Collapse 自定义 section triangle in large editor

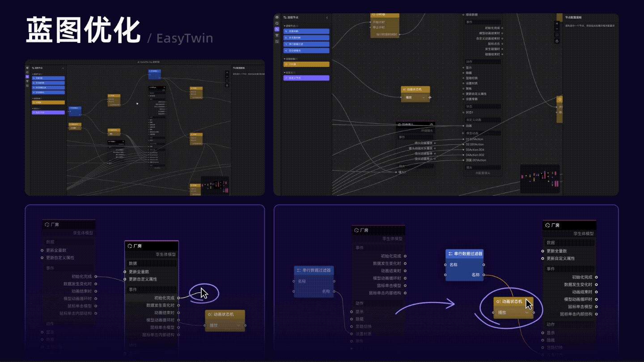pyautogui.click(x=284, y=72)
